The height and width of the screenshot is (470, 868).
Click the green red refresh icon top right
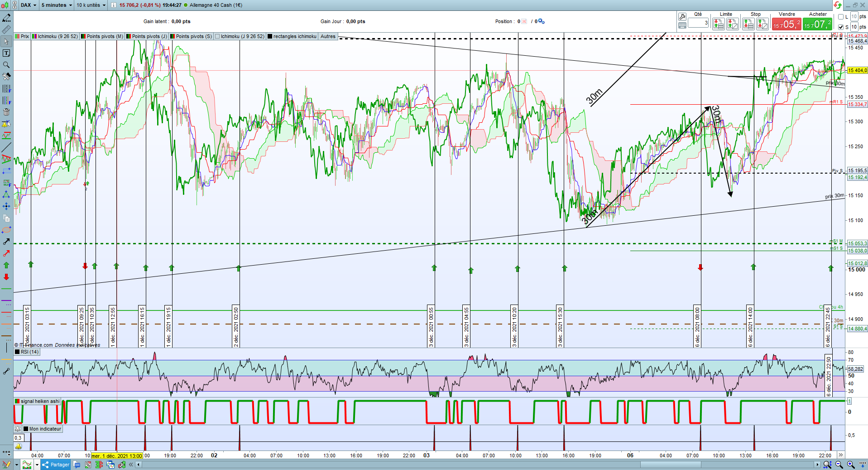point(838,5)
